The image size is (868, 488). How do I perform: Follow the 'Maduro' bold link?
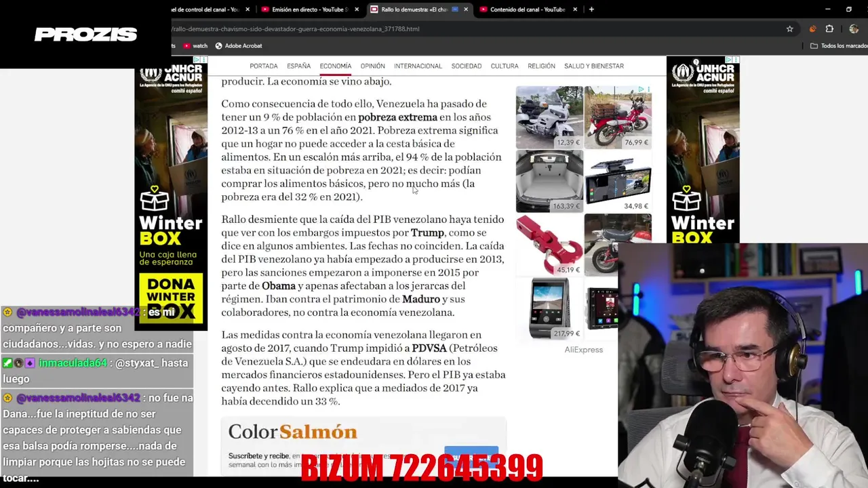tap(421, 300)
